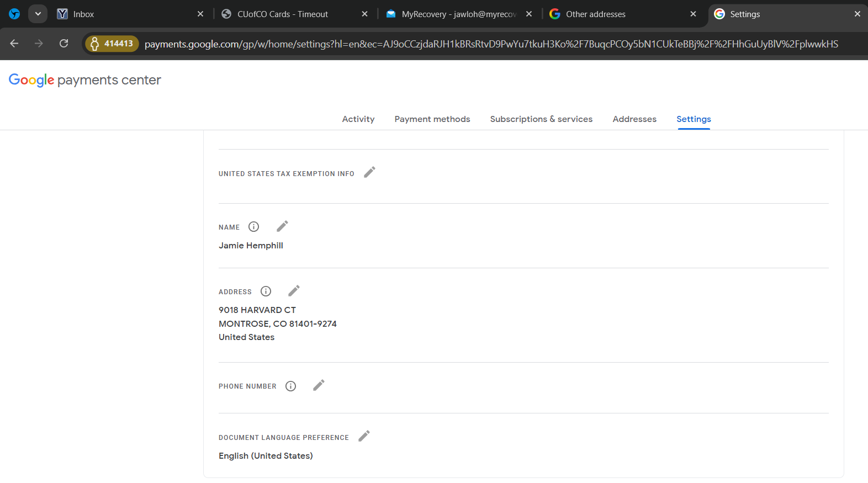This screenshot has height=483, width=868.
Task: Switch to the Inbox browser tab
Action: 127,14
